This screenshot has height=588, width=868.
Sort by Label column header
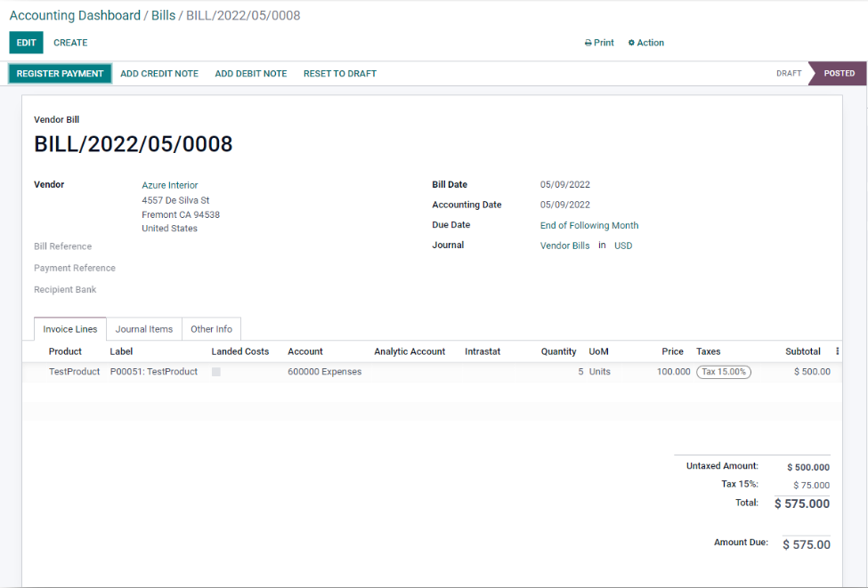121,351
